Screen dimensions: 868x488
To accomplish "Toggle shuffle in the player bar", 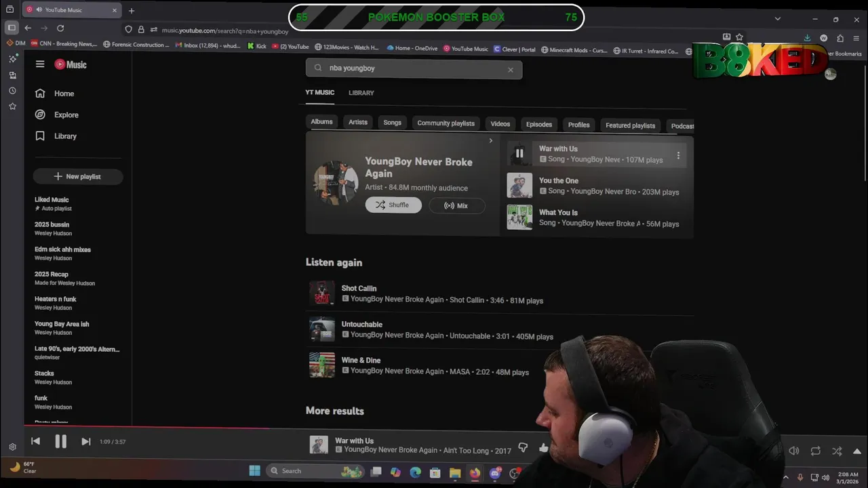I will (x=837, y=451).
